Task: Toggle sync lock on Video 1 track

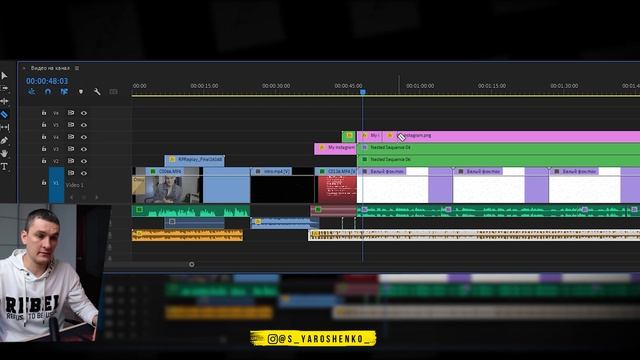Action: tap(71, 173)
